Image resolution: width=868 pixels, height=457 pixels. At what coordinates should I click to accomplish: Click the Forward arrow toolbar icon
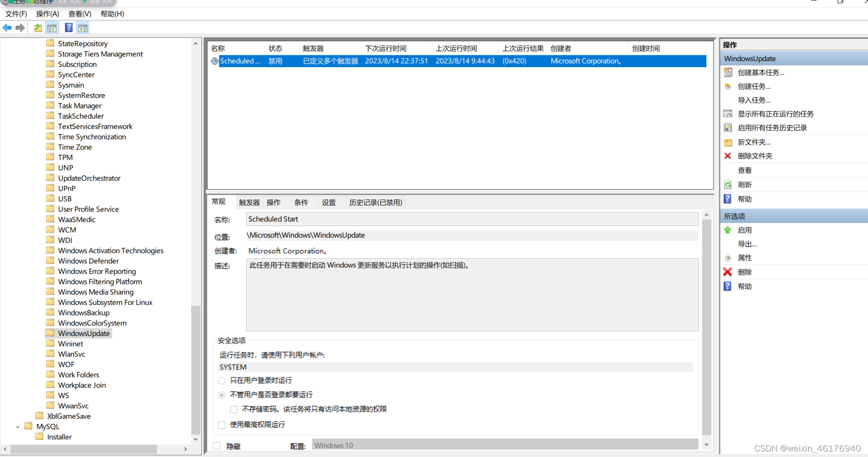click(x=20, y=28)
